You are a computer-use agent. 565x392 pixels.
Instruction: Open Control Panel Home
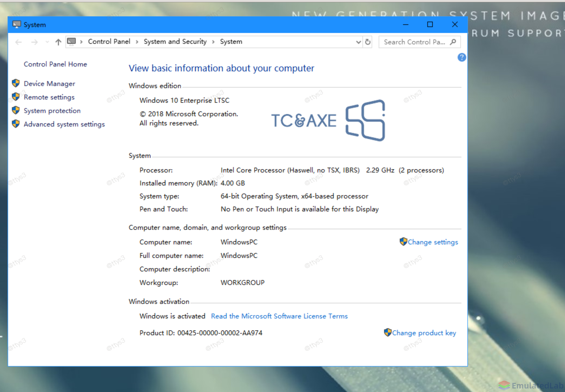pos(55,64)
